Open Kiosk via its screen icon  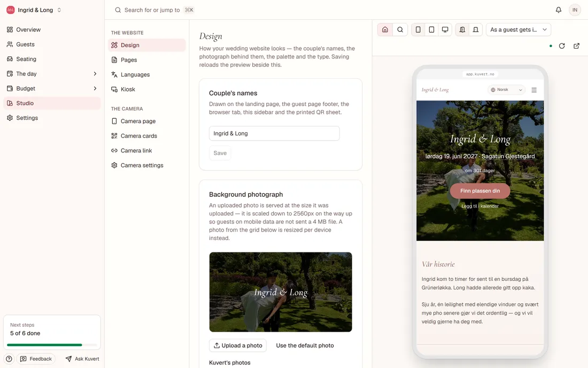[x=114, y=89]
